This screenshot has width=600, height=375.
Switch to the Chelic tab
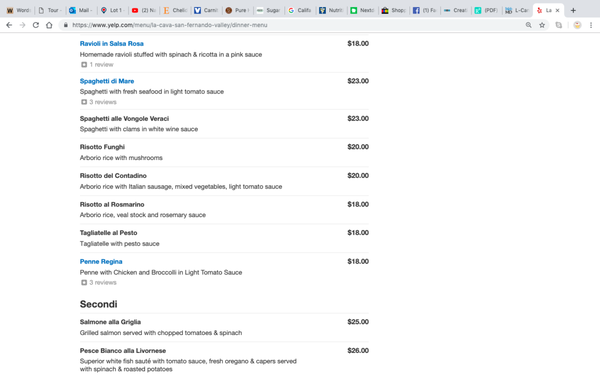point(175,10)
